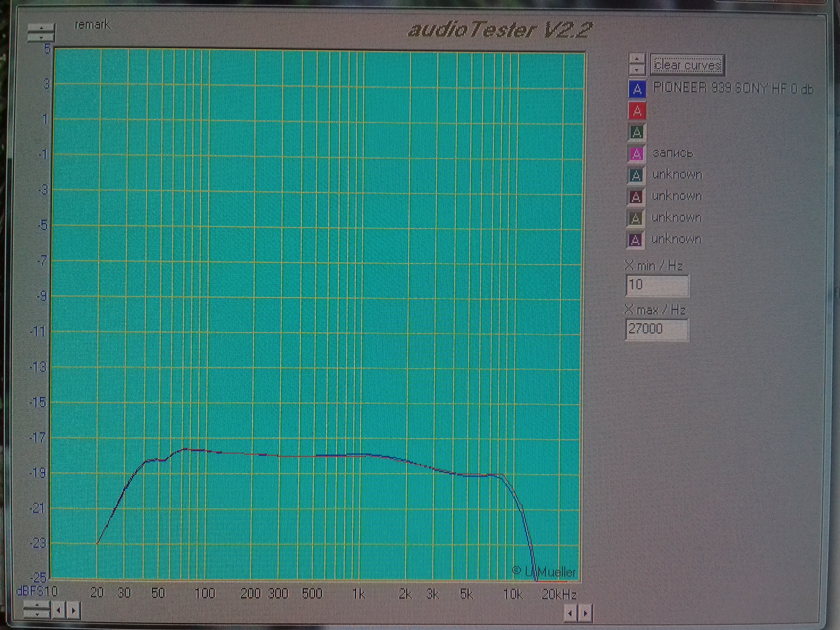Image resolution: width=840 pixels, height=630 pixels.
Task: Click down arrow beside clear curves
Action: [x=637, y=70]
